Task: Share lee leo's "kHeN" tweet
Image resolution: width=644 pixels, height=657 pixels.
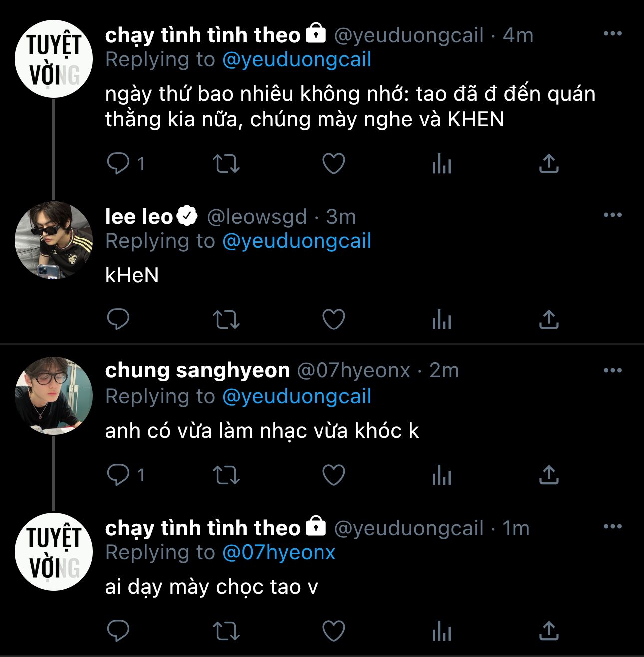Action: tap(549, 319)
